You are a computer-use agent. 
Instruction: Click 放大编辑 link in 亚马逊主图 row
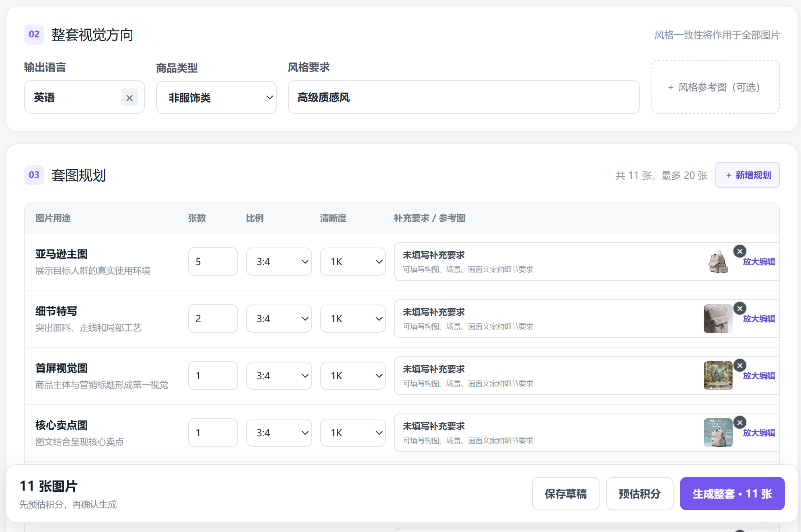click(x=759, y=262)
